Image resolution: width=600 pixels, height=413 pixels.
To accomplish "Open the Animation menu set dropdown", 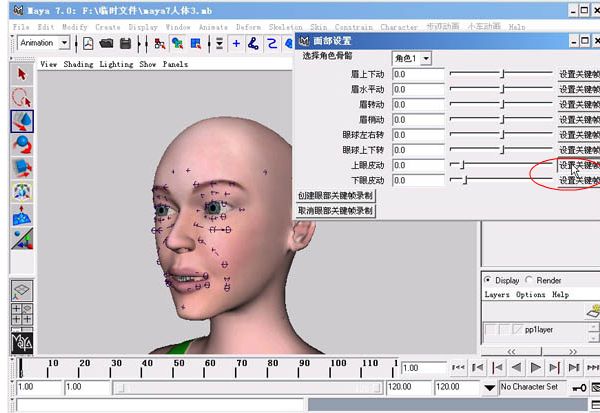I will coord(65,42).
